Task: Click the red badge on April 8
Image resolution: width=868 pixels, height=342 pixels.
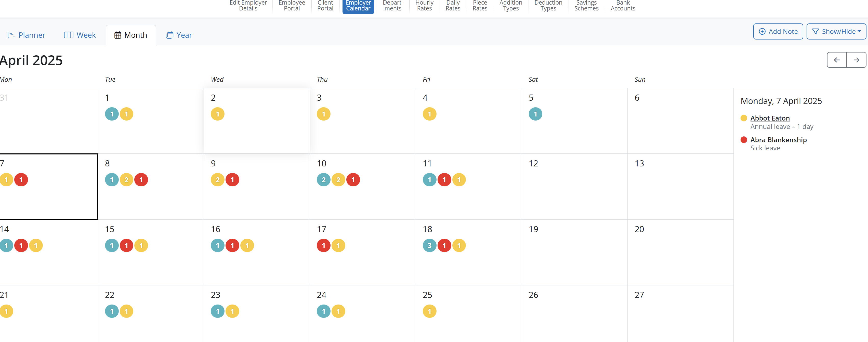Action: pos(141,180)
